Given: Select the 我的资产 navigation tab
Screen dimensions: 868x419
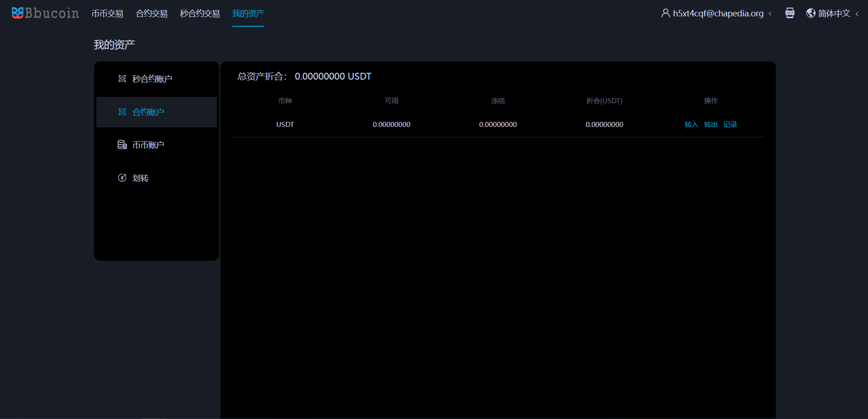Looking at the screenshot, I should [248, 14].
